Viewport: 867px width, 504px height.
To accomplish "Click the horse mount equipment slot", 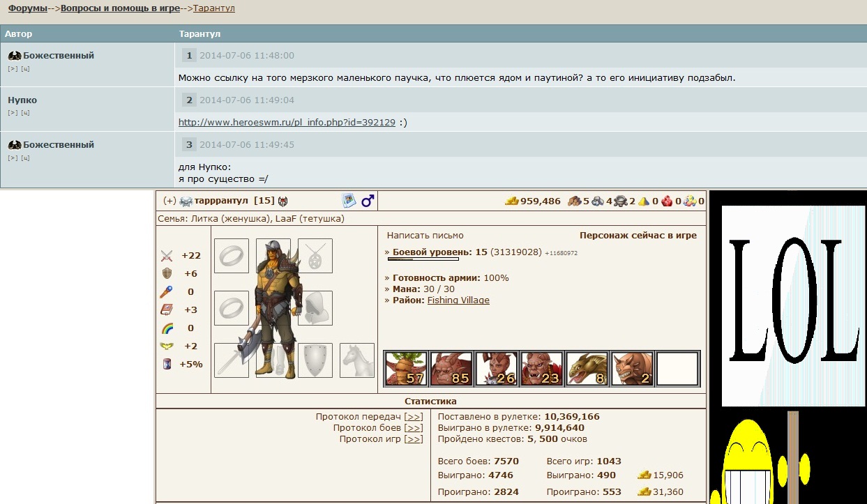I will (x=357, y=360).
